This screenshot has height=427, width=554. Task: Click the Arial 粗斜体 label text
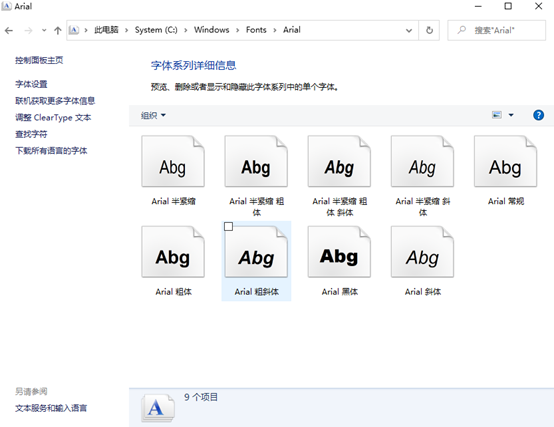257,292
